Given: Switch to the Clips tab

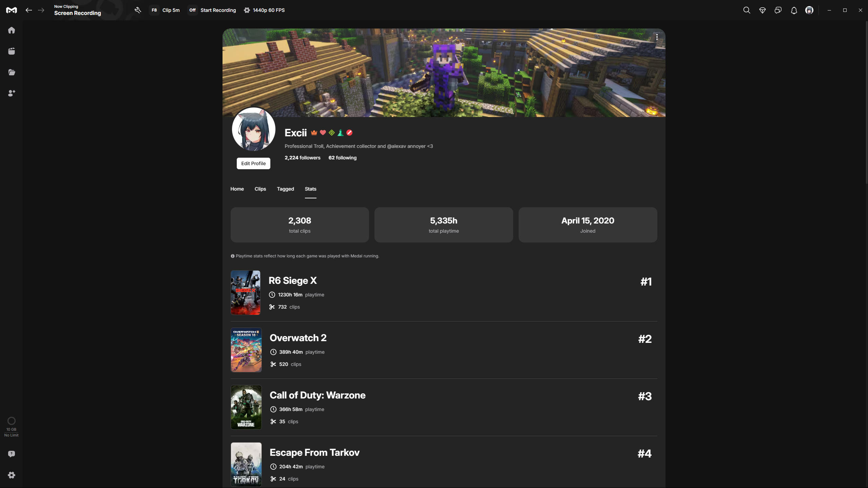Looking at the screenshot, I should 260,189.
